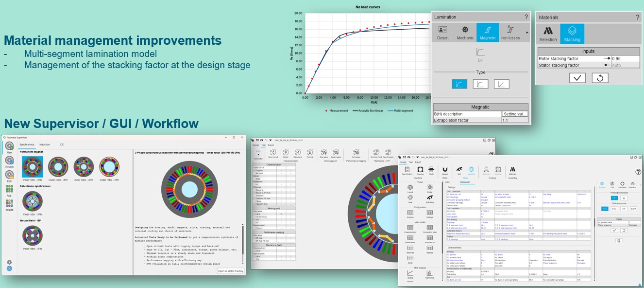
Task: Select Easy definition mode button
Action: (614, 209)
